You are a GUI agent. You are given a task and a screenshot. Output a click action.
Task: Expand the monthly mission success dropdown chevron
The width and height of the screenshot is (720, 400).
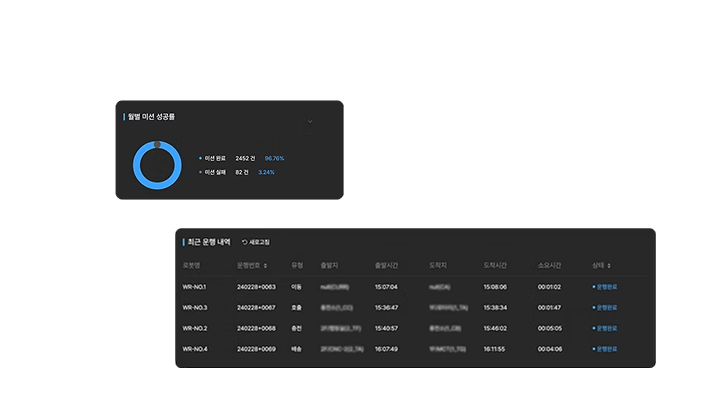310,122
